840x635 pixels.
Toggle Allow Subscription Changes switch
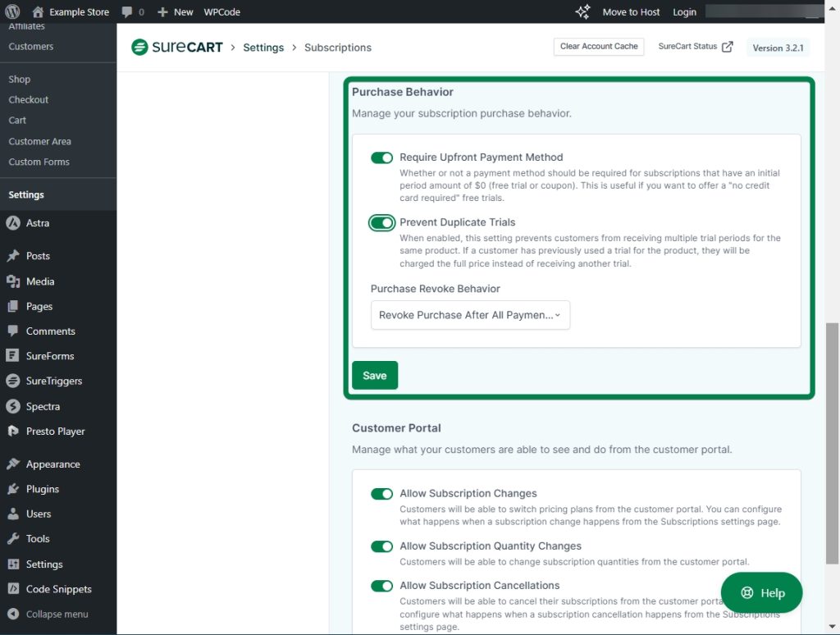click(381, 494)
